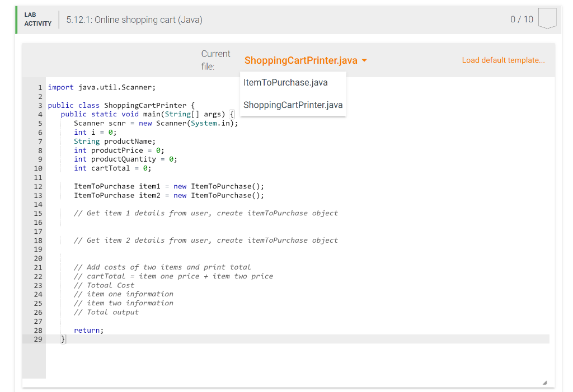Select ItemToPurchase.java from the file menu

tap(285, 82)
